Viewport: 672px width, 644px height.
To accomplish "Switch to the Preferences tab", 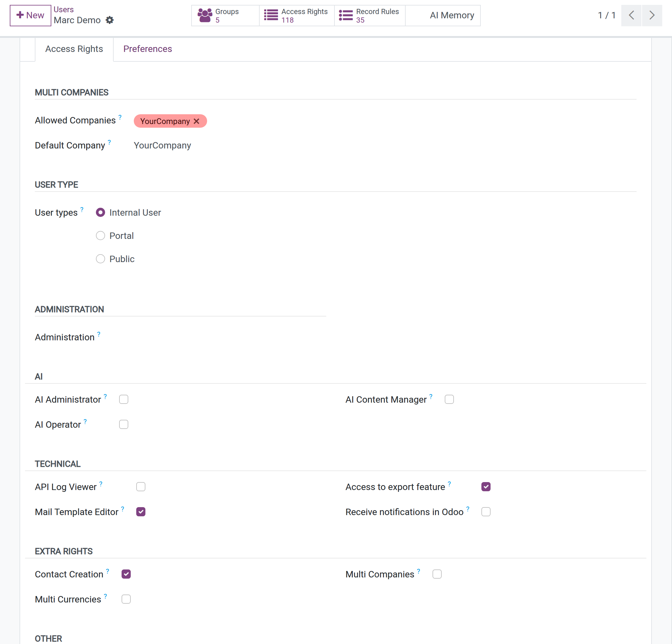I will pos(148,49).
